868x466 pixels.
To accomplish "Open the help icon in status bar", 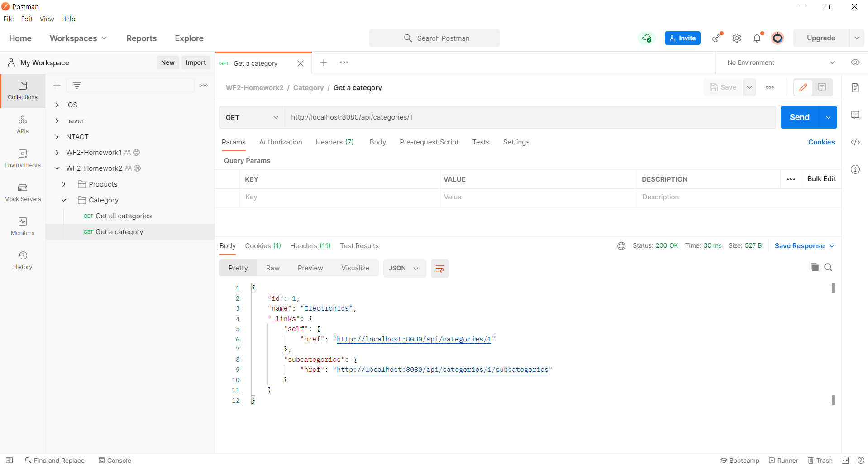I will coord(861,460).
